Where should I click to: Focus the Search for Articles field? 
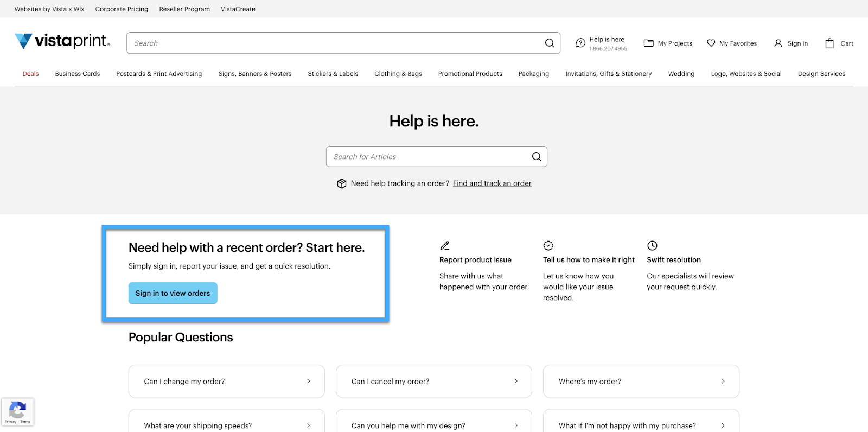[437, 156]
